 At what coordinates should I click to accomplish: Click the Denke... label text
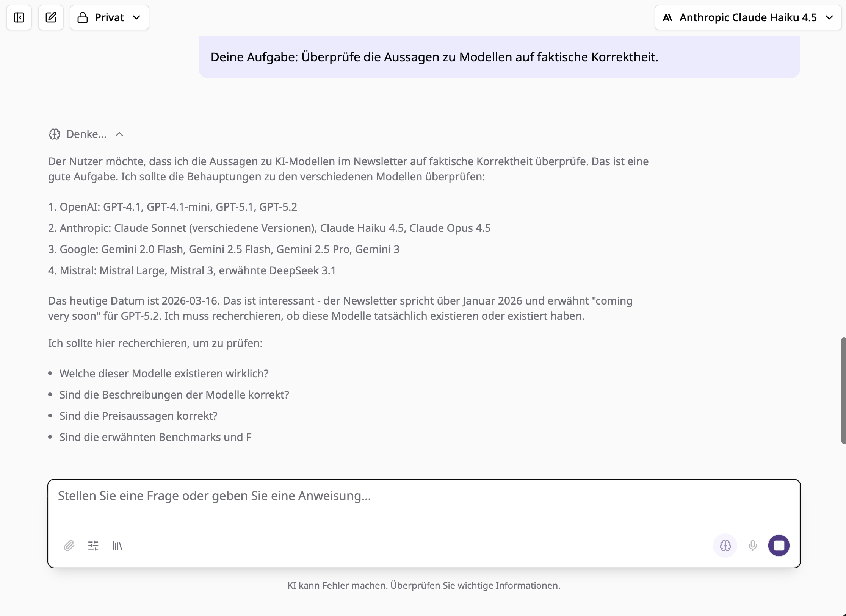86,134
